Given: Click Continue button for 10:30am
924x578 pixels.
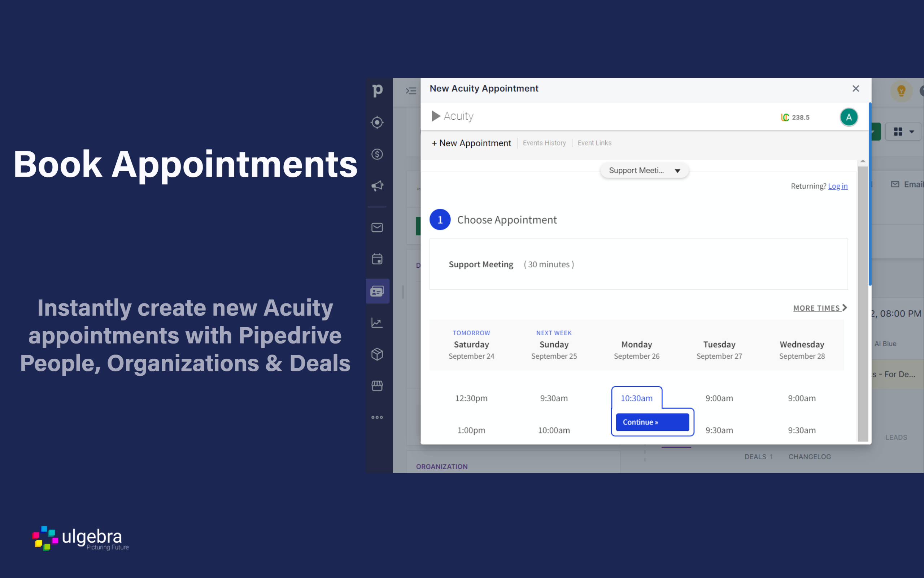Looking at the screenshot, I should 652,422.
